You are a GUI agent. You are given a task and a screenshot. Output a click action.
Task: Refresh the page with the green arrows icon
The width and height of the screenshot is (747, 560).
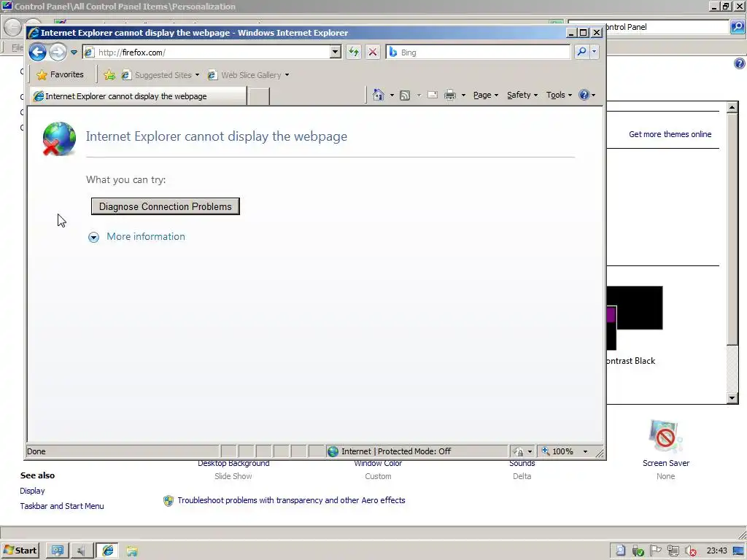(x=354, y=52)
